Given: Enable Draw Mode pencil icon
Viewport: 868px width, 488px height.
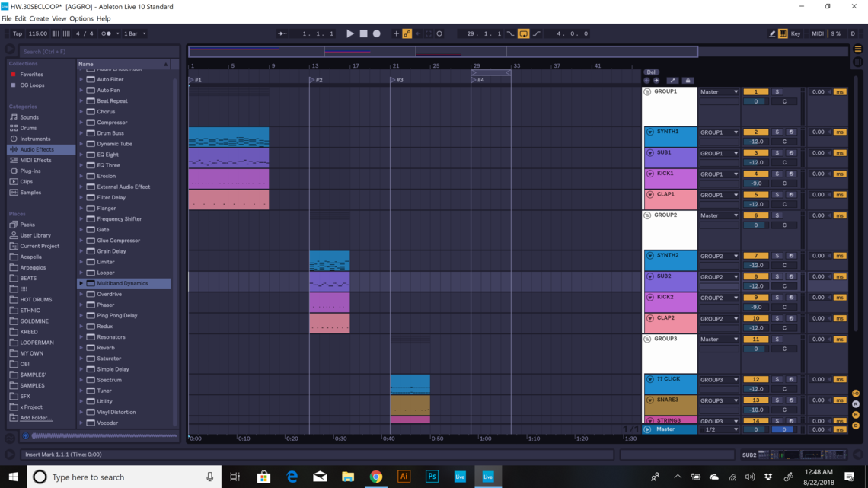Looking at the screenshot, I should coord(772,33).
